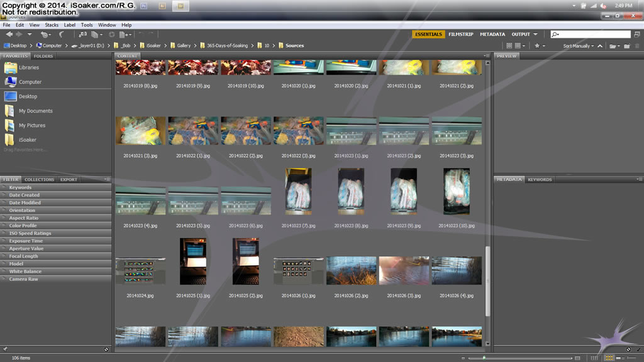The image size is (644, 362).
Task: Switch to compact mode icon
Action: (636, 35)
